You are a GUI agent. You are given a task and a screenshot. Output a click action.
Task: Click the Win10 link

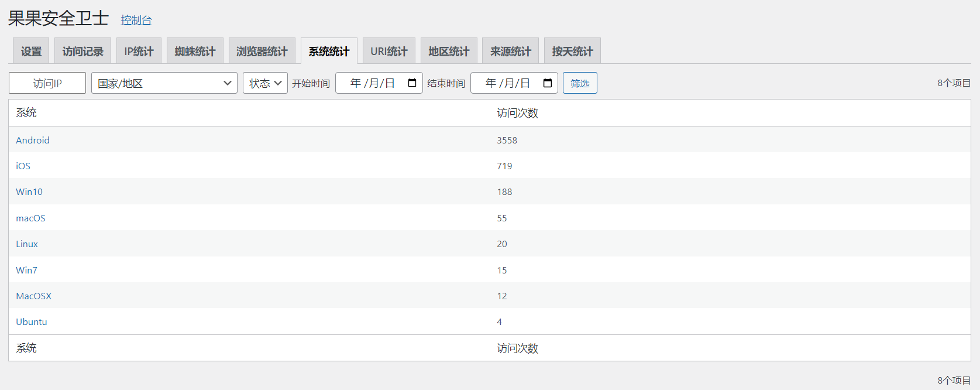pyautogui.click(x=29, y=191)
